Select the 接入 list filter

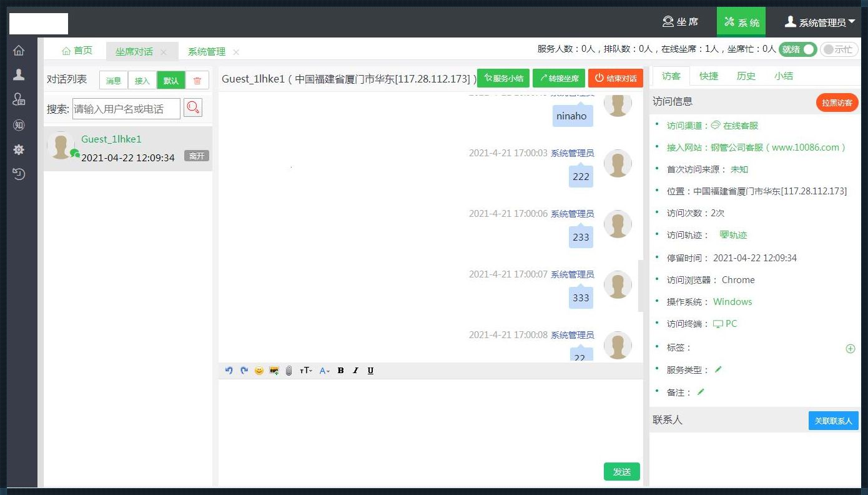click(142, 81)
